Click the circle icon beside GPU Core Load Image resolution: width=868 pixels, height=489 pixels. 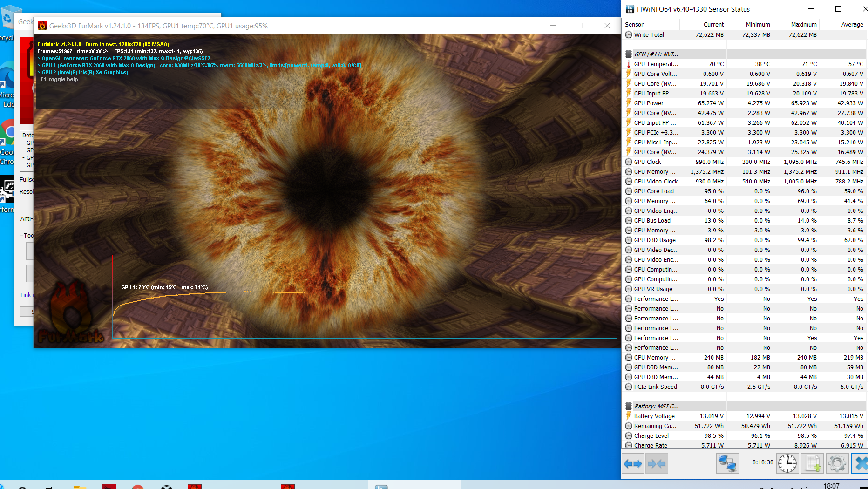tap(629, 191)
